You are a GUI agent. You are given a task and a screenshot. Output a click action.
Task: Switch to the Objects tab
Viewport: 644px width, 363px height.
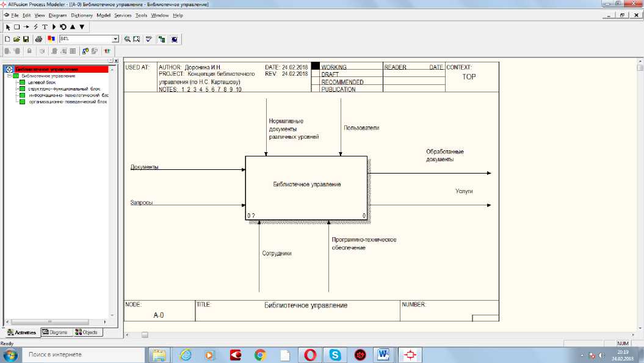coord(87,332)
